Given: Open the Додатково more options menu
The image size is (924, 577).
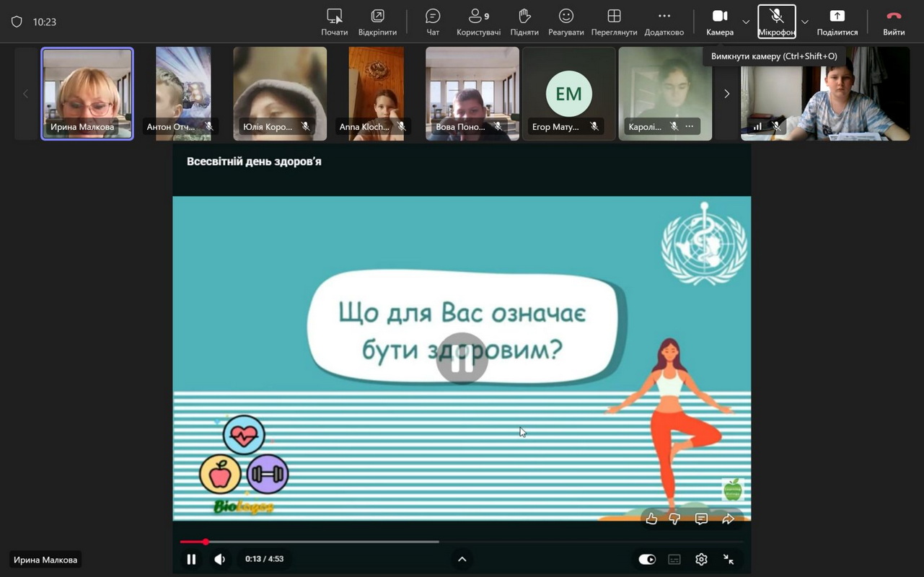Looking at the screenshot, I should (664, 22).
